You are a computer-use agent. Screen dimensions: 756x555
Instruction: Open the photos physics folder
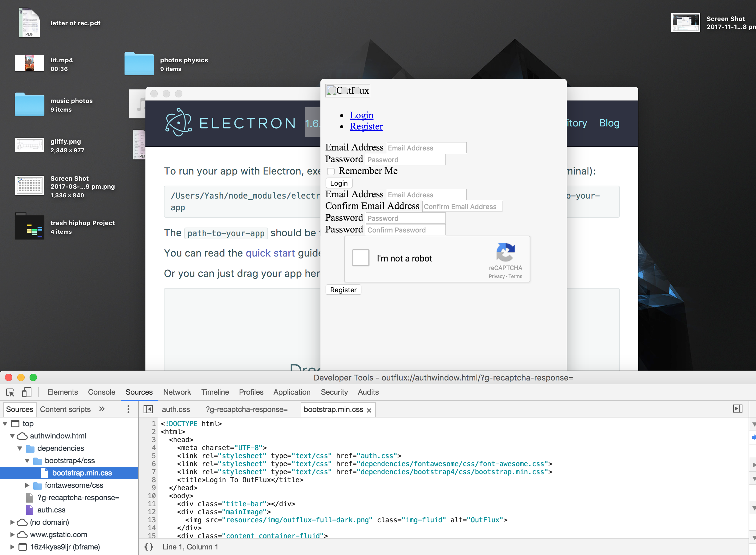click(139, 63)
